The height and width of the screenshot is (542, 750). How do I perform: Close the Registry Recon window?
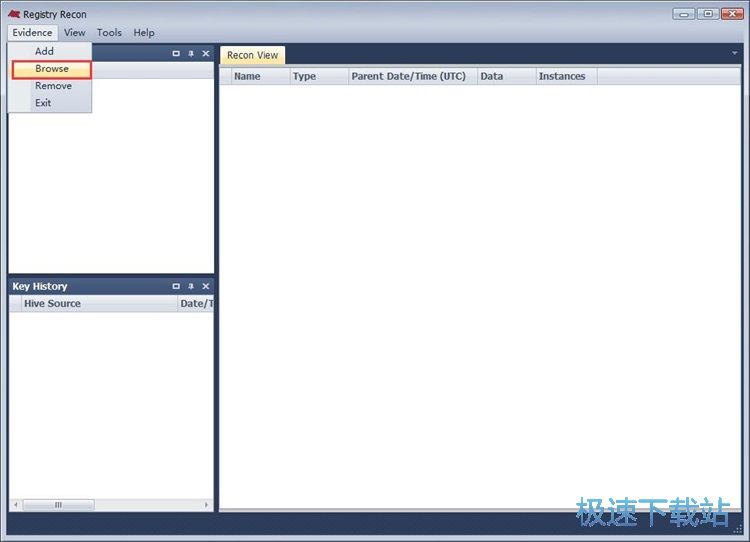click(x=732, y=14)
